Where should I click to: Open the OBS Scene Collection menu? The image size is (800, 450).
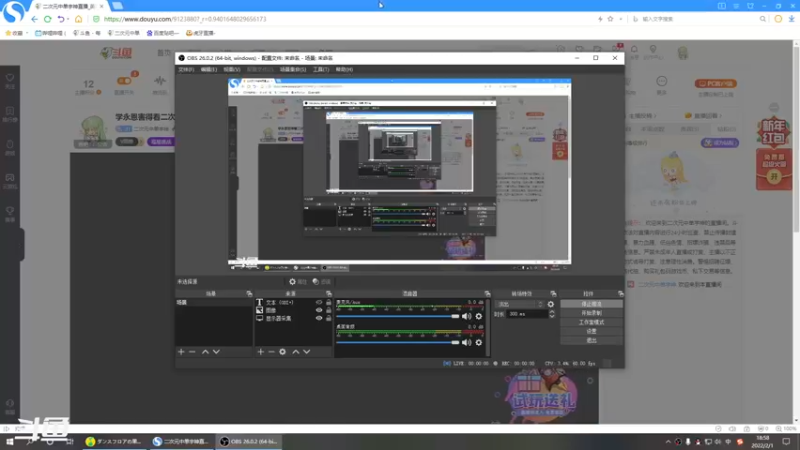tap(293, 69)
